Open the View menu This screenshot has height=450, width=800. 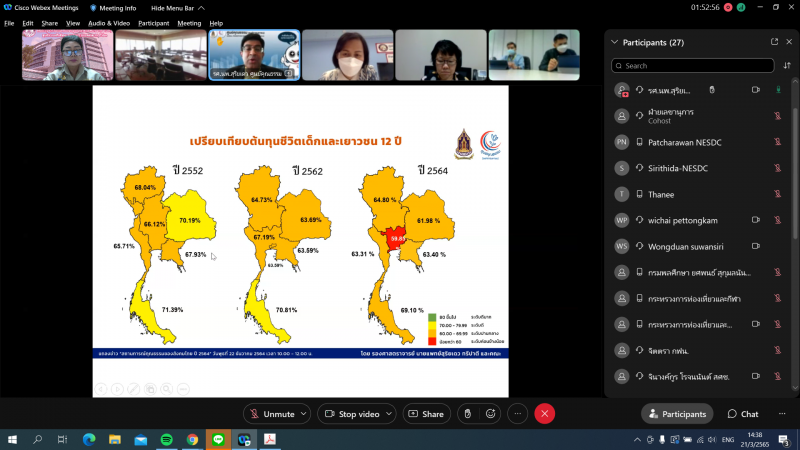(73, 23)
